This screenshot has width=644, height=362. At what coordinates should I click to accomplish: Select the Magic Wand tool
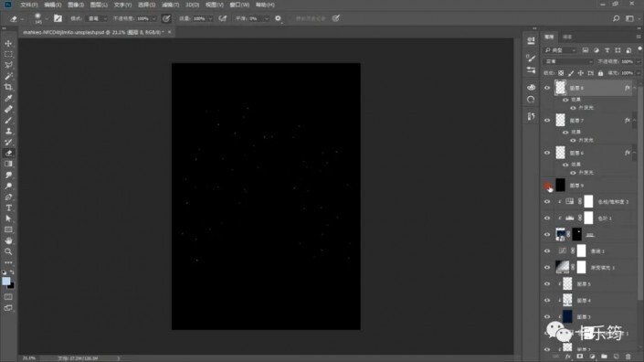click(8, 76)
